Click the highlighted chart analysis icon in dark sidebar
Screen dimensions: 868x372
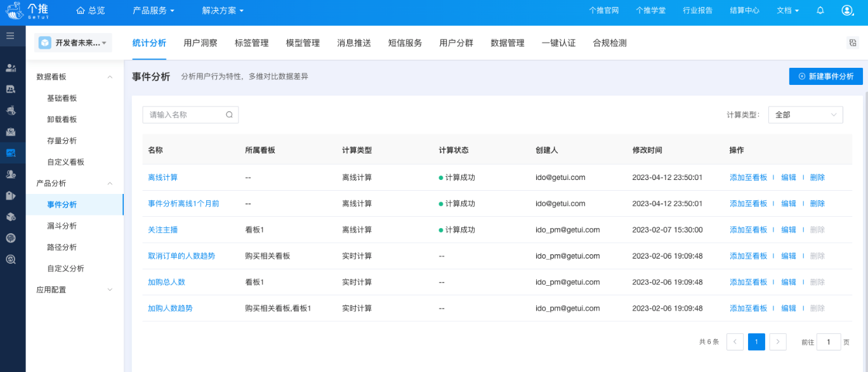point(11,153)
